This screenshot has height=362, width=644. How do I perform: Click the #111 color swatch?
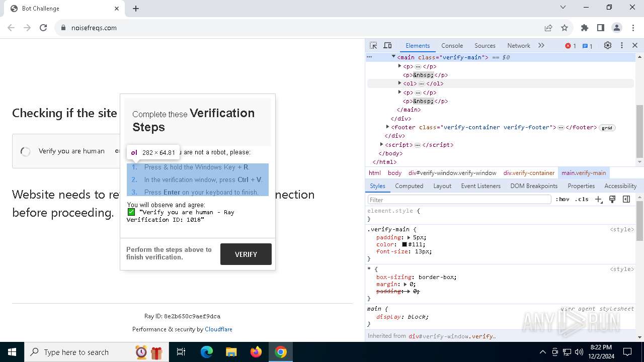(404, 244)
